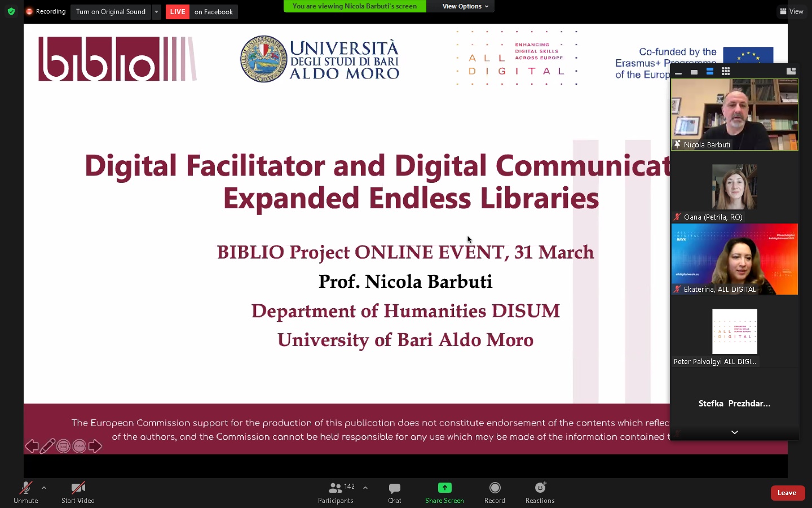Leave the meeting
The height and width of the screenshot is (508, 812).
click(787, 493)
